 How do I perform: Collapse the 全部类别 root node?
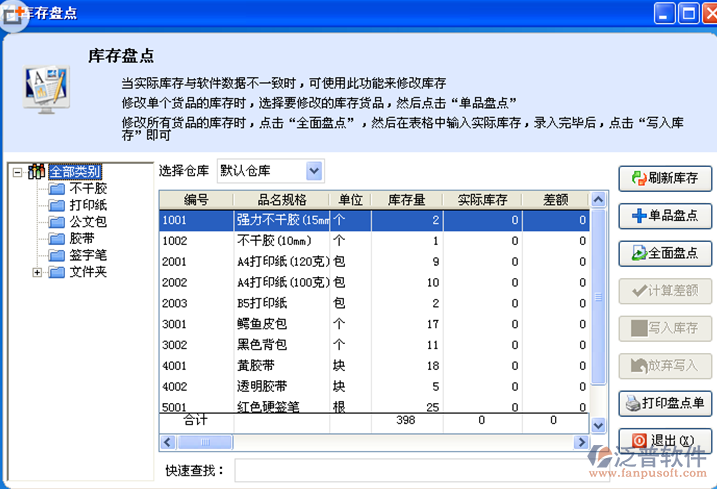[x=18, y=172]
